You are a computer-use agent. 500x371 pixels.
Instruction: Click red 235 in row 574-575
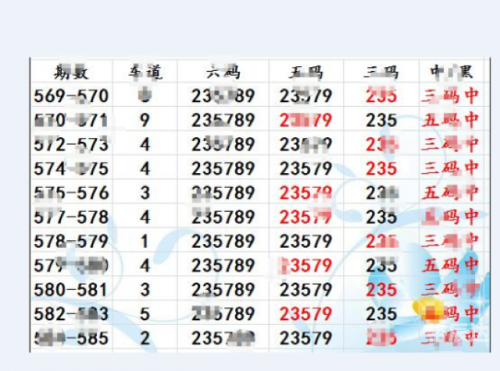pyautogui.click(x=381, y=168)
